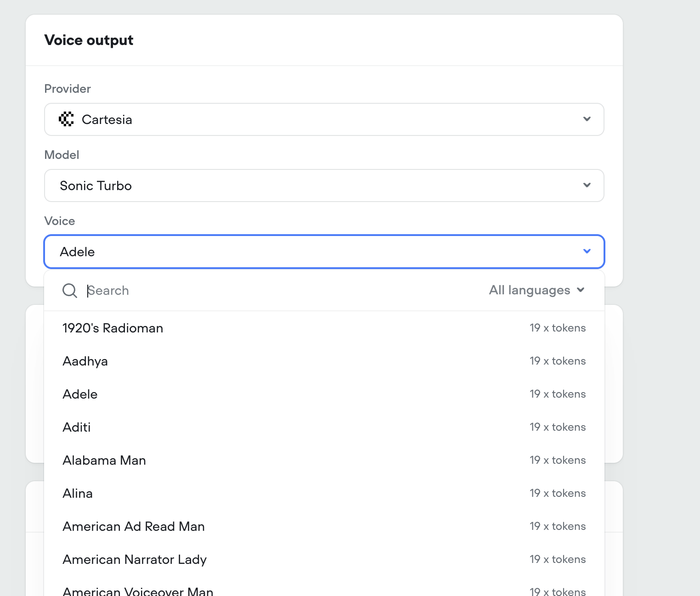Click the Provider field label
Screen dimensions: 700x596
(68, 89)
